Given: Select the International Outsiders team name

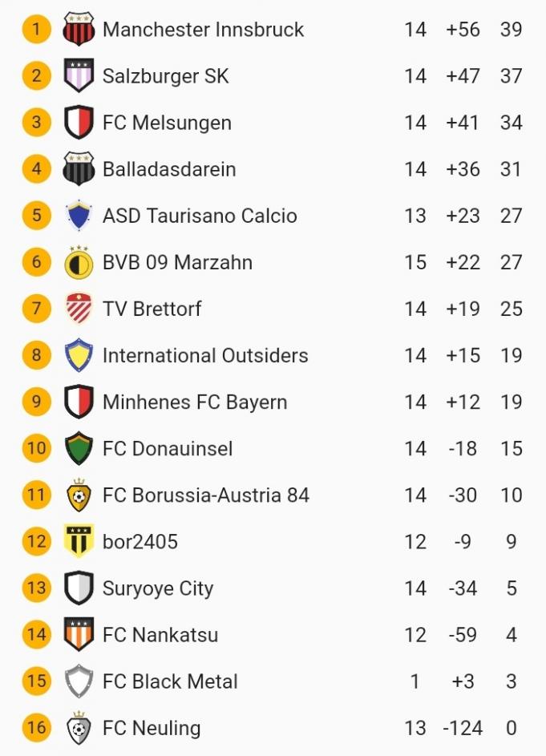Looking at the screenshot, I should pyautogui.click(x=205, y=355).
